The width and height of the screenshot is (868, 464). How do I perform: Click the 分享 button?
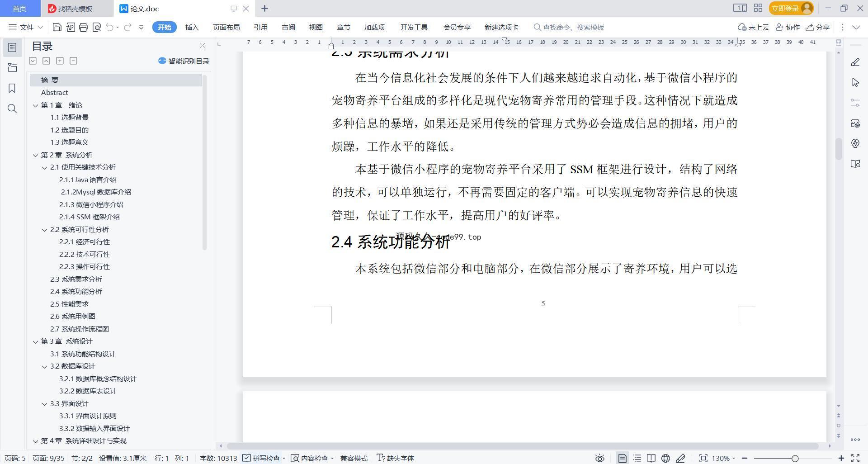click(818, 27)
